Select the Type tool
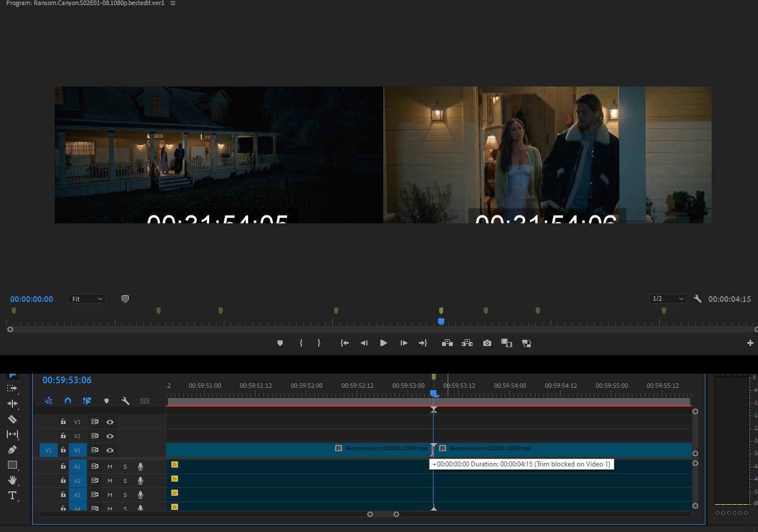The image size is (758, 532). click(12, 495)
